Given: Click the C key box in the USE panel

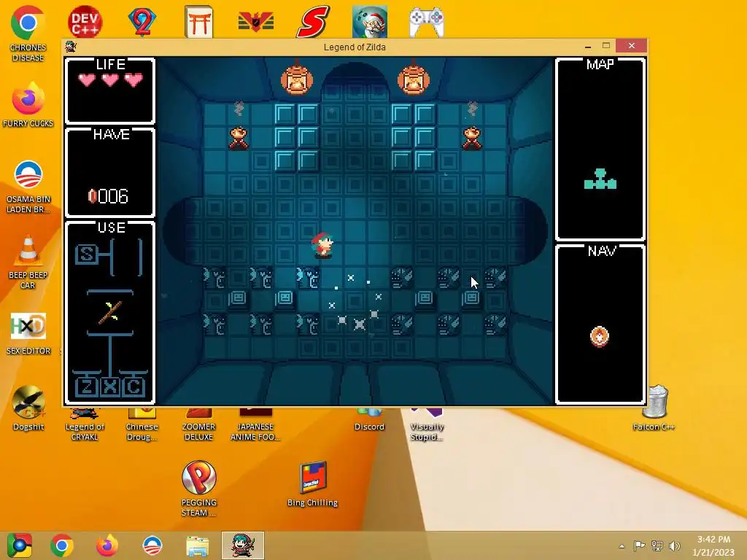Looking at the screenshot, I should [x=133, y=386].
